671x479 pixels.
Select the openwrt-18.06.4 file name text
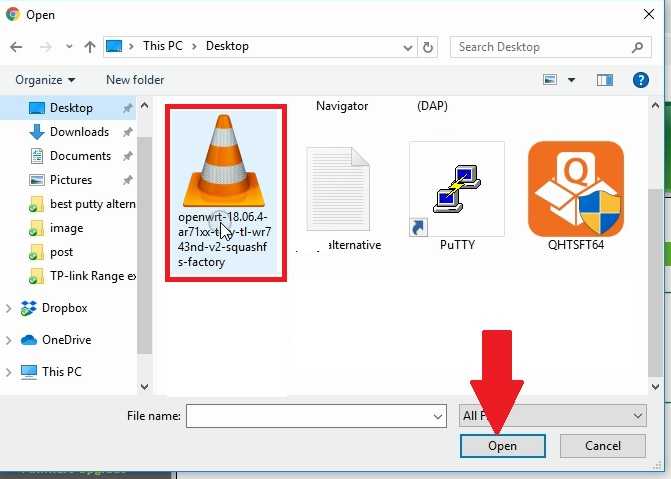(224, 239)
